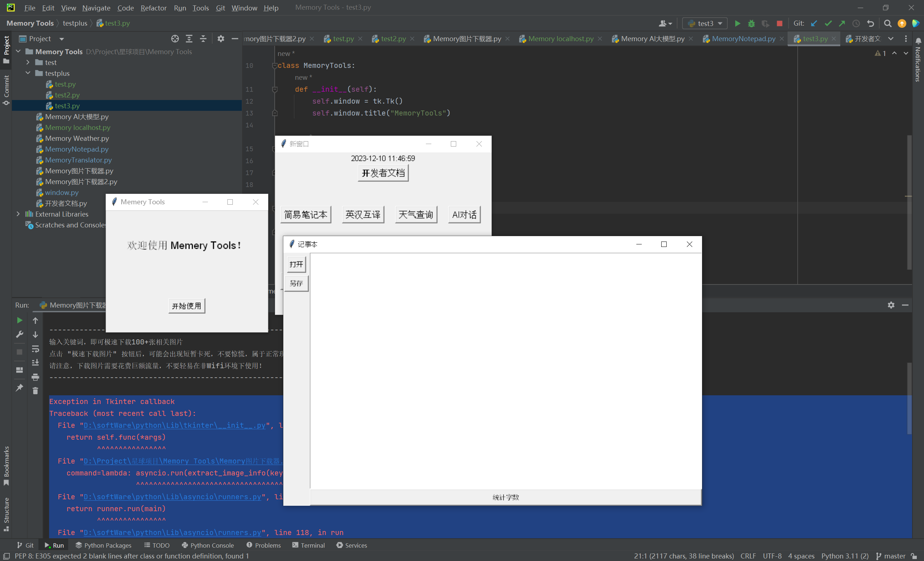Viewport: 924px width, 561px height.
Task: Click the Run button in toolbar
Action: point(737,24)
